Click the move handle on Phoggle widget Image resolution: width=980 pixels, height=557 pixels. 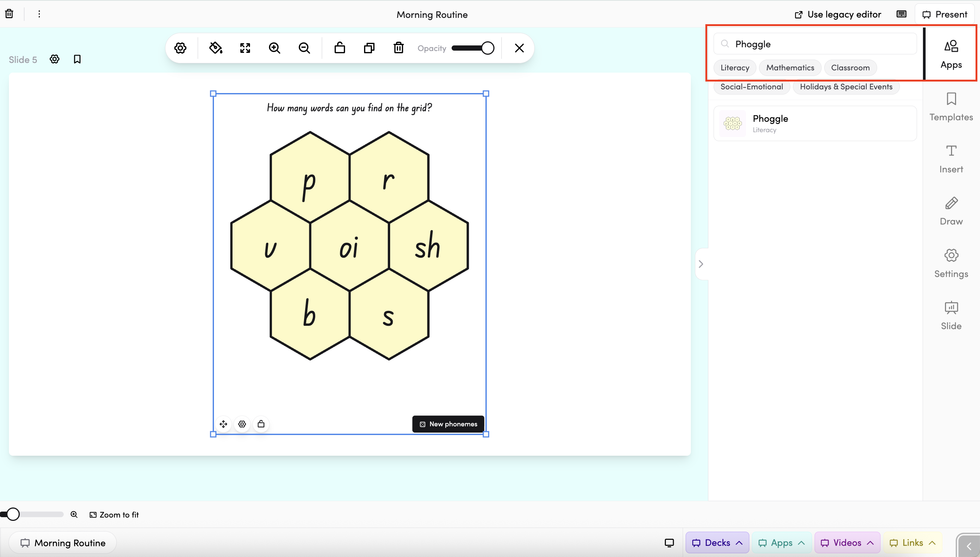(224, 424)
